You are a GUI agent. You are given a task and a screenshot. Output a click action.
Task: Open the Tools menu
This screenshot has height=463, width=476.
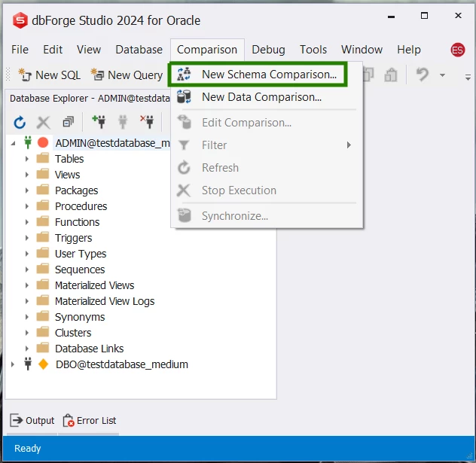click(x=313, y=50)
